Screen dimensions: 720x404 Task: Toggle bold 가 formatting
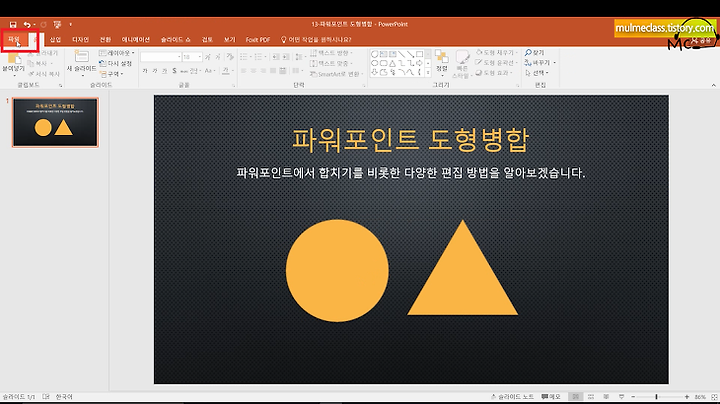[145, 71]
